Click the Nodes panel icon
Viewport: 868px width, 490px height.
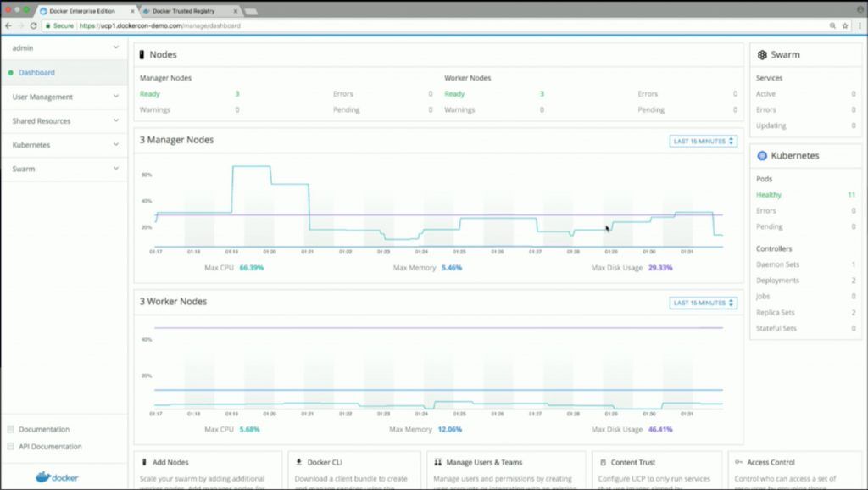142,54
